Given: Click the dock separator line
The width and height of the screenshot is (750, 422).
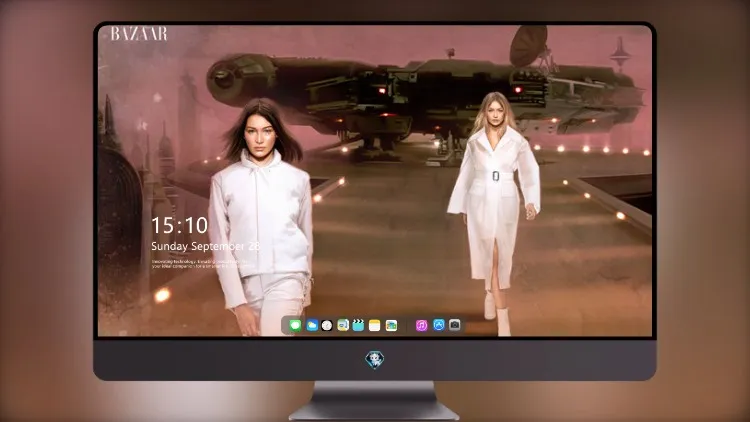Looking at the screenshot, I should (407, 325).
